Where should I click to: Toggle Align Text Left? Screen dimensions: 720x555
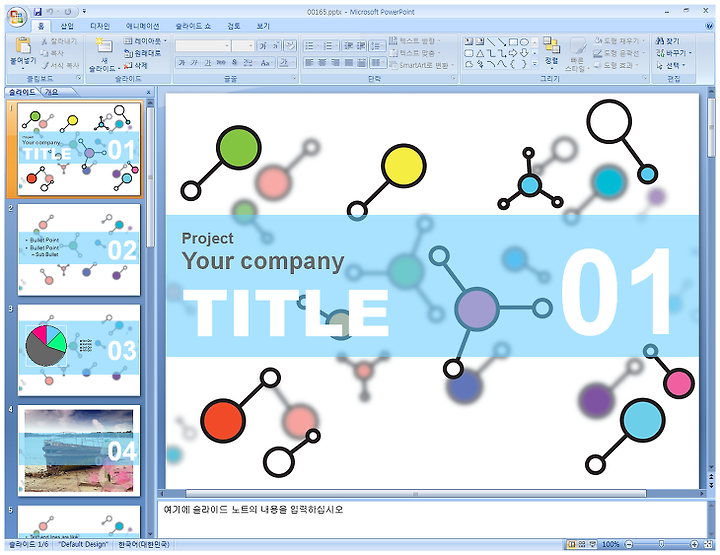(x=309, y=62)
